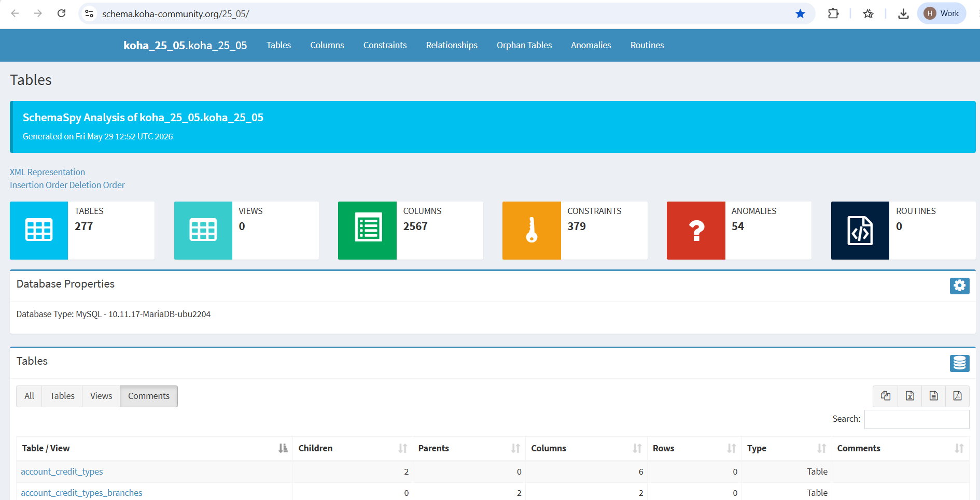Image resolution: width=980 pixels, height=500 pixels.
Task: Export the table to Excel
Action: coord(910,396)
